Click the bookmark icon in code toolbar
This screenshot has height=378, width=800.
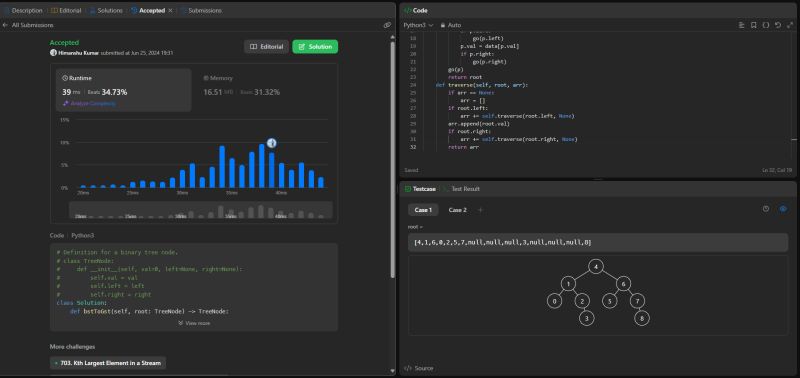(x=754, y=25)
